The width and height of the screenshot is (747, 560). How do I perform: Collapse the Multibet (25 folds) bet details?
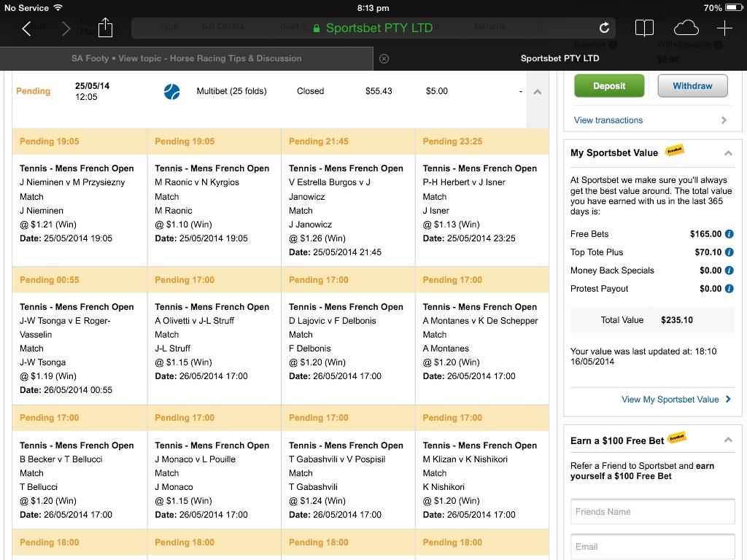point(538,92)
